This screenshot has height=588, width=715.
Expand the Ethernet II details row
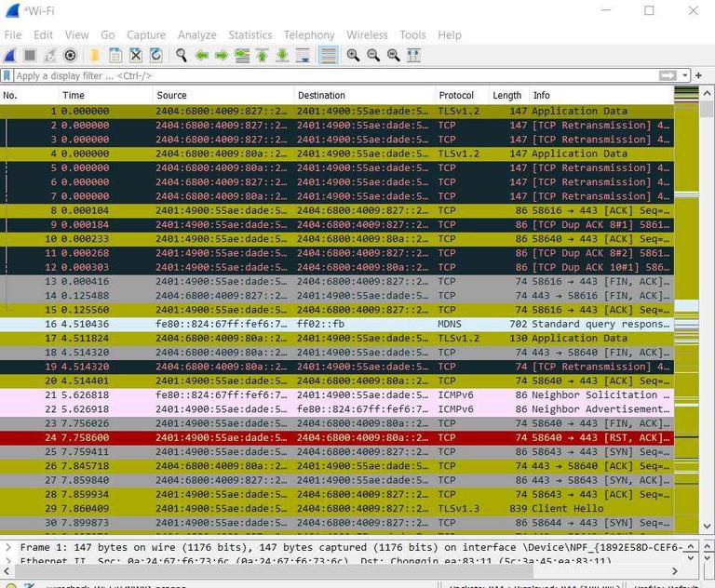pyautogui.click(x=9, y=561)
